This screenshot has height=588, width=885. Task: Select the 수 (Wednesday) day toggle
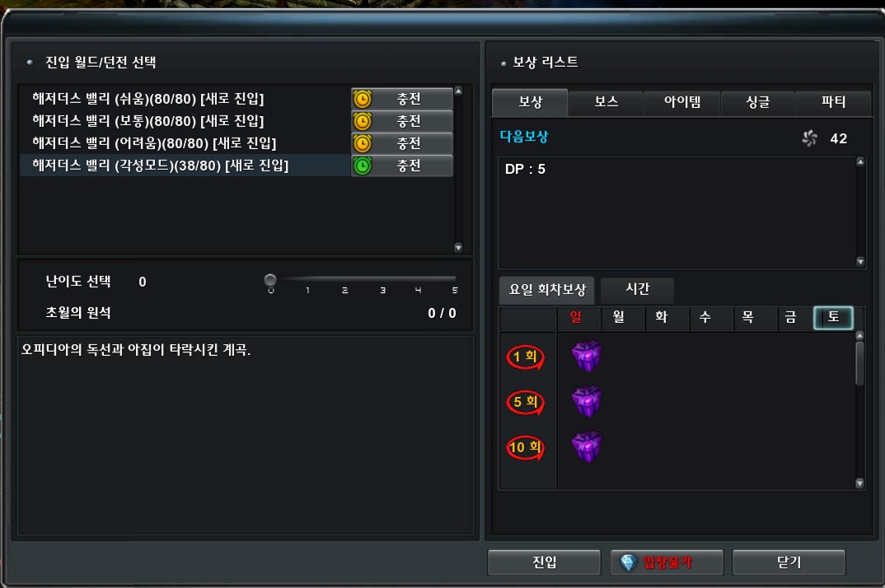pyautogui.click(x=705, y=318)
